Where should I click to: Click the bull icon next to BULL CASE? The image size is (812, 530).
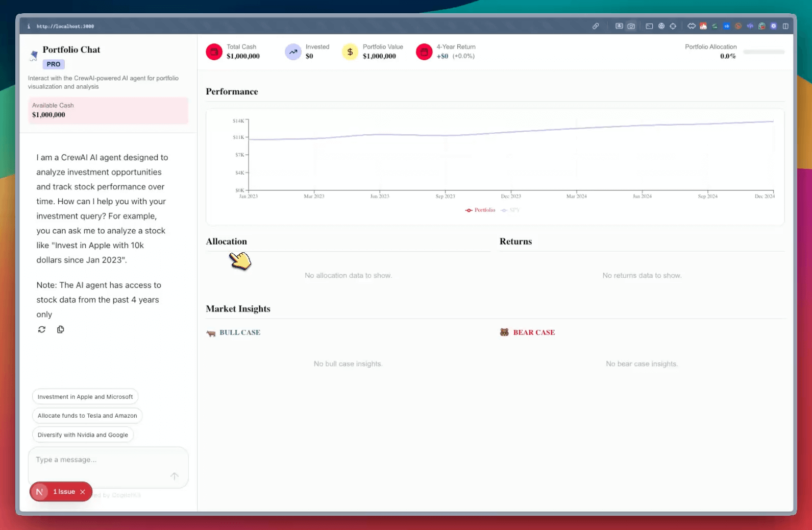coord(211,333)
